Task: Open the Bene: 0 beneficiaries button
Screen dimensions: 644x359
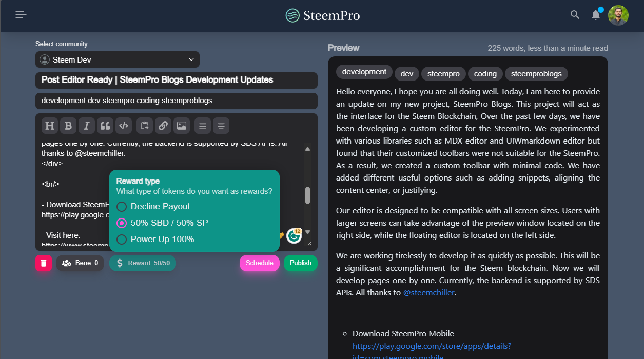Action: pyautogui.click(x=80, y=263)
